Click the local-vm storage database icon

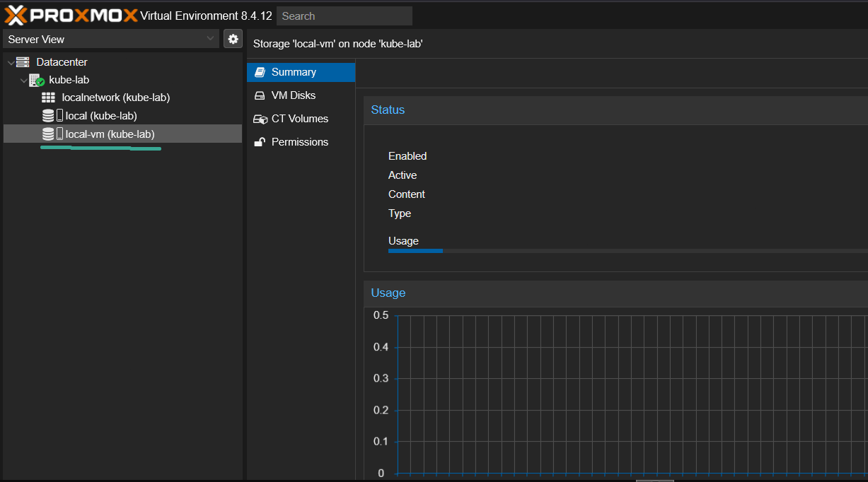pyautogui.click(x=48, y=134)
